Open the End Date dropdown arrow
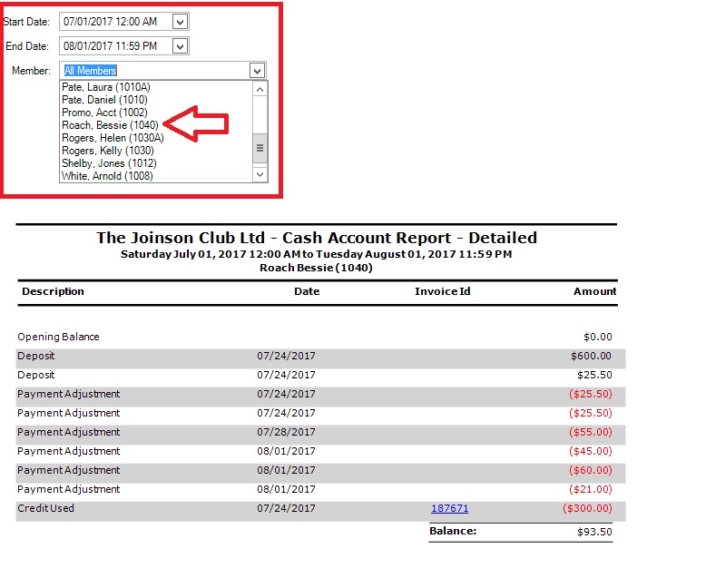Viewport: 706px width, 588px height. click(x=180, y=46)
